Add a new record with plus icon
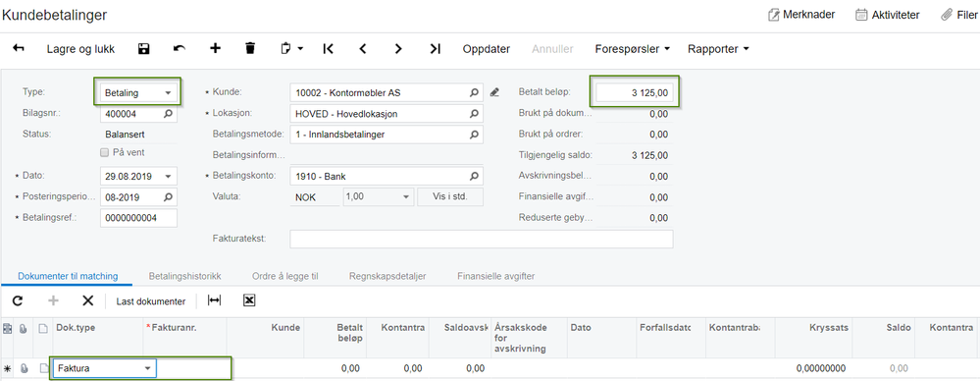980x381 pixels. click(x=215, y=48)
